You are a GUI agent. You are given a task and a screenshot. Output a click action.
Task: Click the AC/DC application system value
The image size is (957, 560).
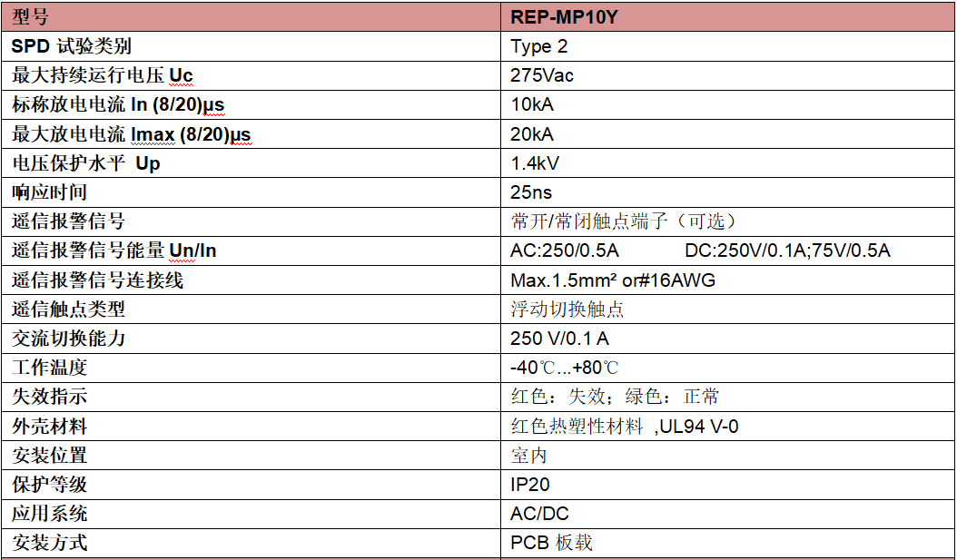tap(539, 514)
